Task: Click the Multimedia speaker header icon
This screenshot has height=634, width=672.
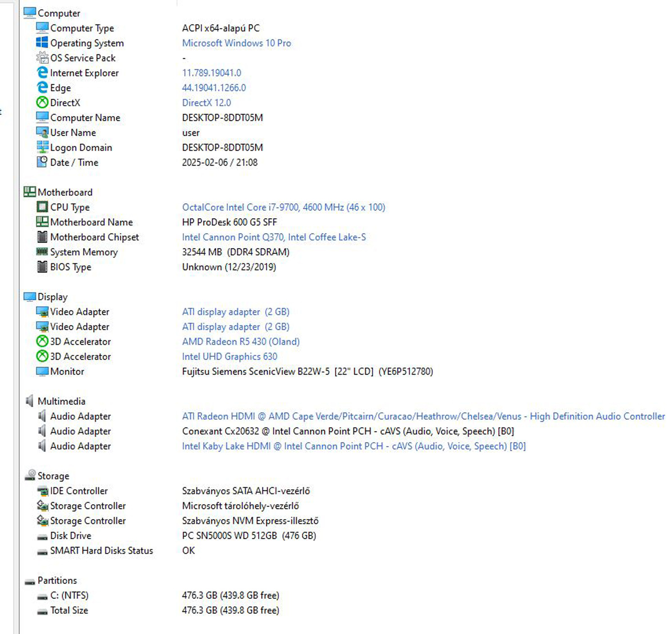Action: (x=30, y=401)
